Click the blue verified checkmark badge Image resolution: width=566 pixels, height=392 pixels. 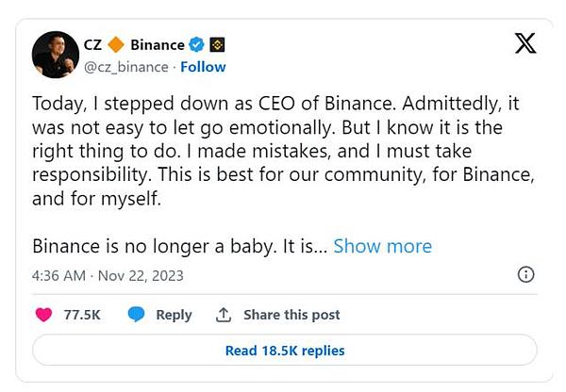[x=196, y=44]
